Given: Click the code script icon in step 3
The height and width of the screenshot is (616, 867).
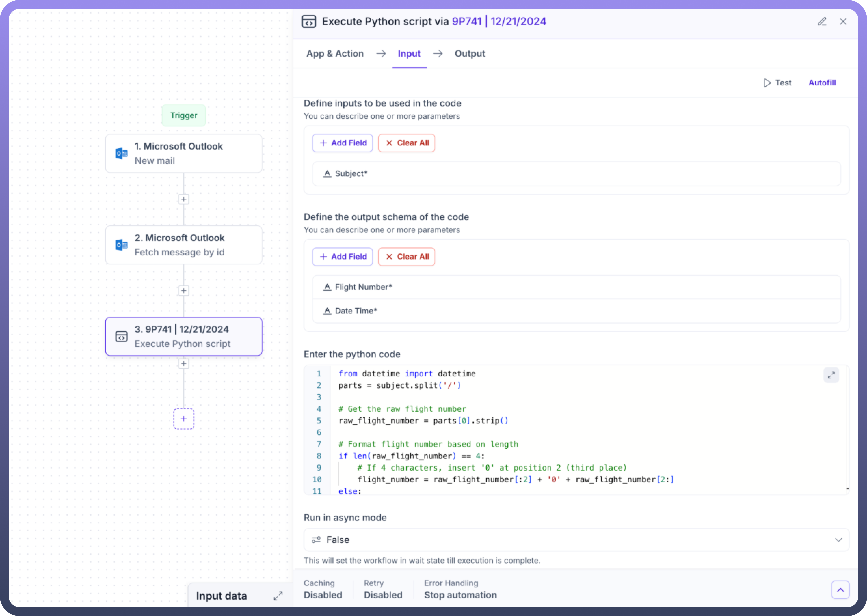Looking at the screenshot, I should [x=121, y=337].
